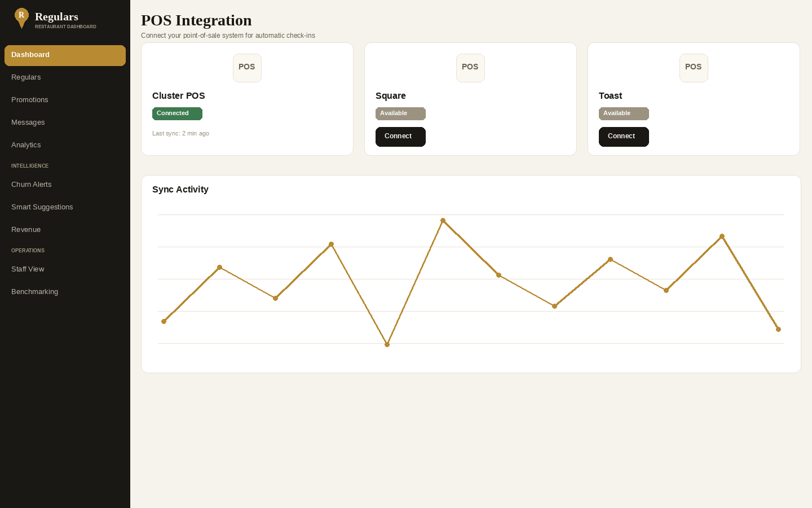Connect the Toast POS system
This screenshot has width=812, height=508.
tap(624, 137)
